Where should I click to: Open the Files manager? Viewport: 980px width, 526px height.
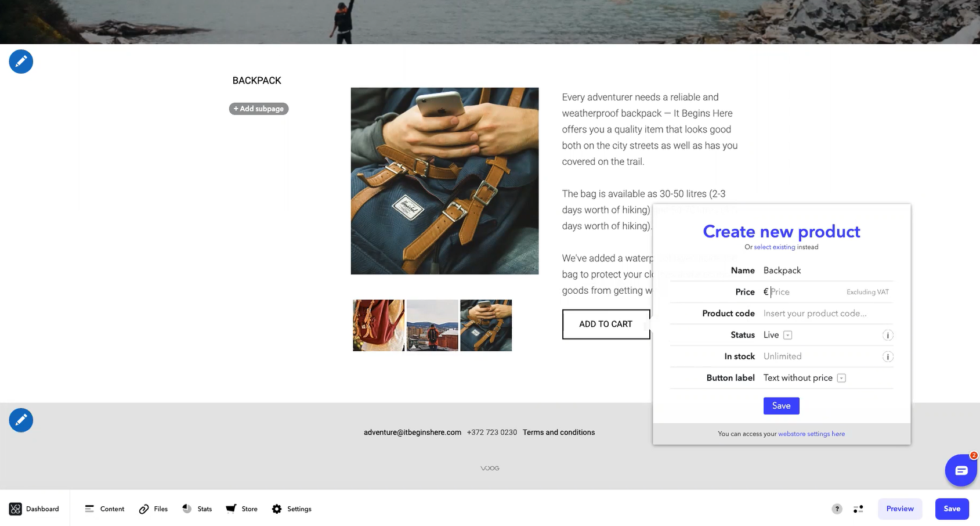click(153, 509)
